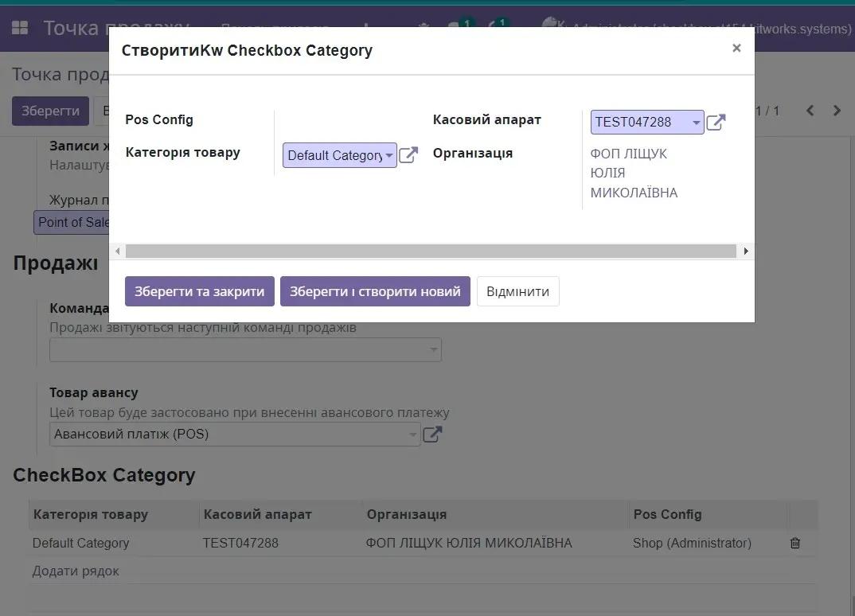This screenshot has height=616, width=855.
Task: Expand the Касовий апарат dropdown
Action: coord(696,123)
